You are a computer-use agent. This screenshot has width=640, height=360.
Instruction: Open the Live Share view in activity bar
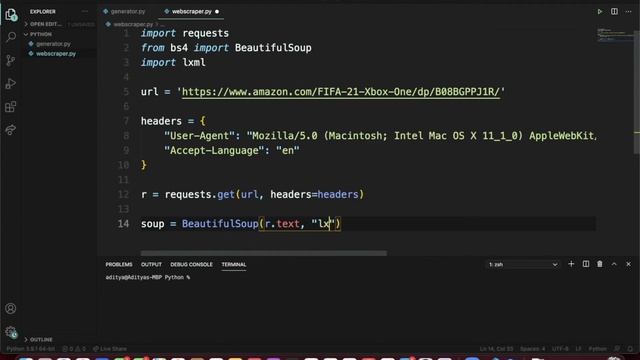point(11,130)
